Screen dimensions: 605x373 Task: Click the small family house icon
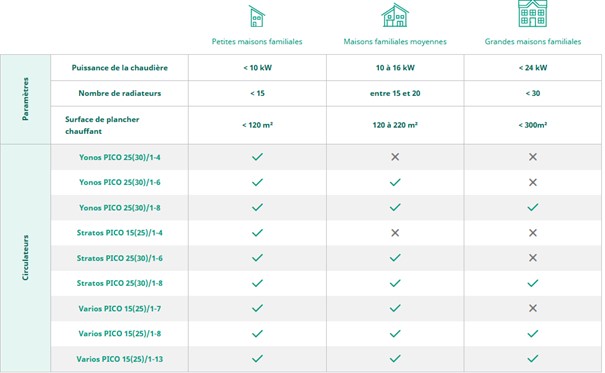pos(257,16)
